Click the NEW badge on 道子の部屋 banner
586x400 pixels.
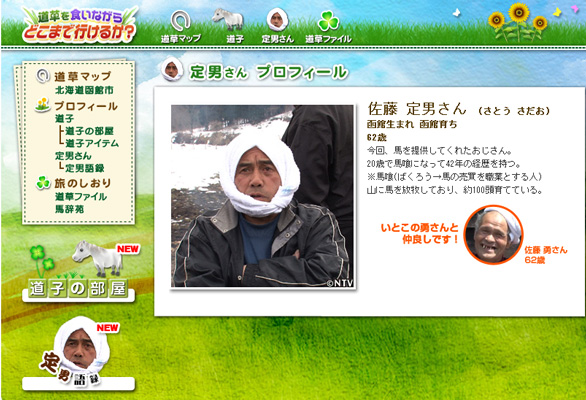pos(128,249)
